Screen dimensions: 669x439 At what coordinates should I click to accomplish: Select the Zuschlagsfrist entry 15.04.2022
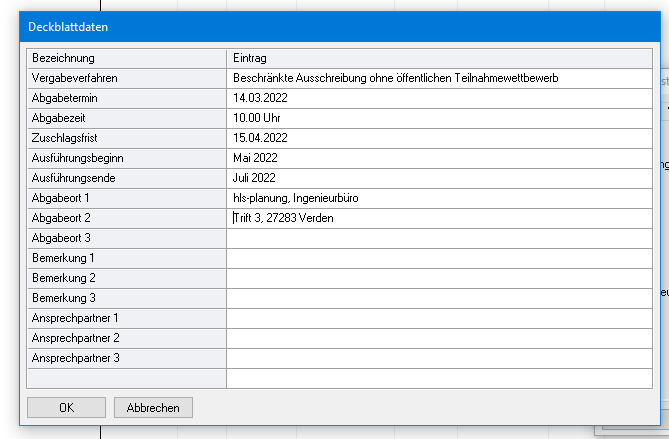438,138
